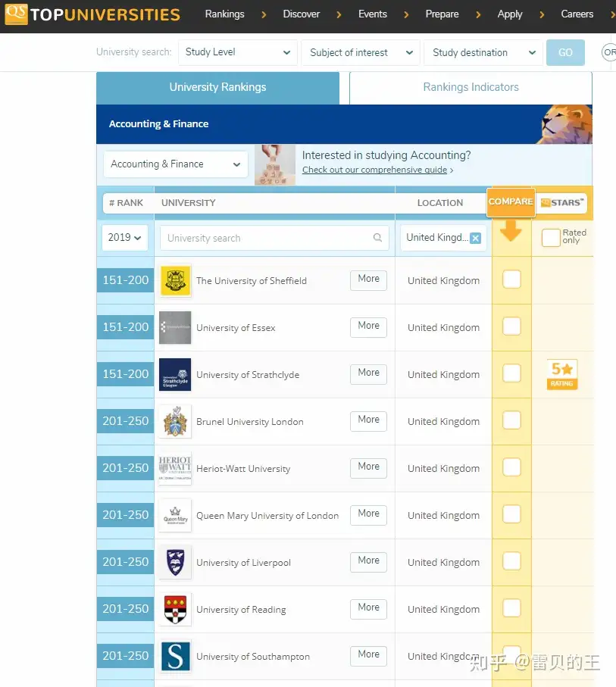This screenshot has width=616, height=687.
Task: Click More for University of Liverpool
Action: click(x=369, y=562)
